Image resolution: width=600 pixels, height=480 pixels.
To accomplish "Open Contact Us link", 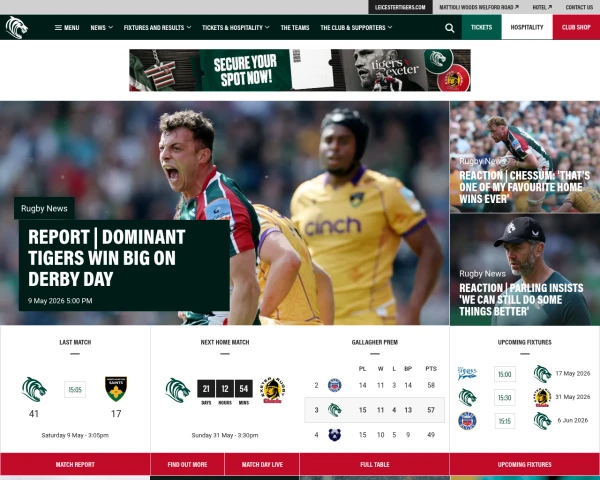I will coord(579,7).
